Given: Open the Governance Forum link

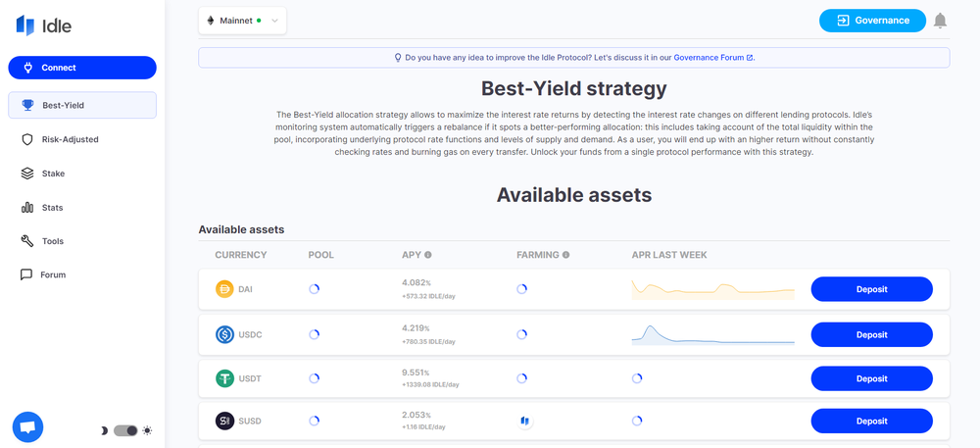Looking at the screenshot, I should pyautogui.click(x=713, y=58).
